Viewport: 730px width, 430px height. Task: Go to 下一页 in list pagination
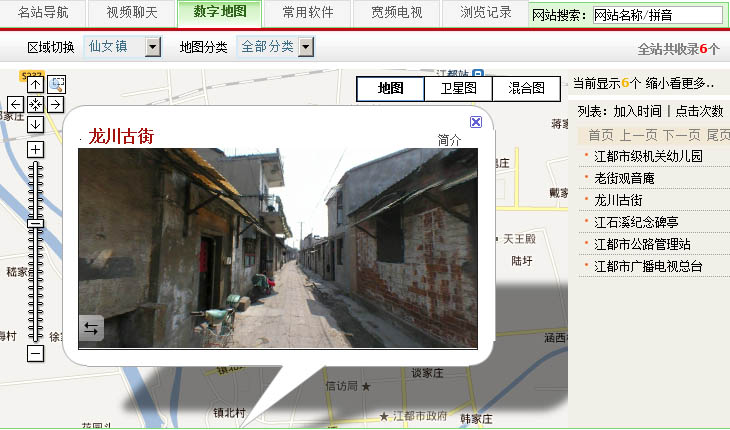click(682, 135)
